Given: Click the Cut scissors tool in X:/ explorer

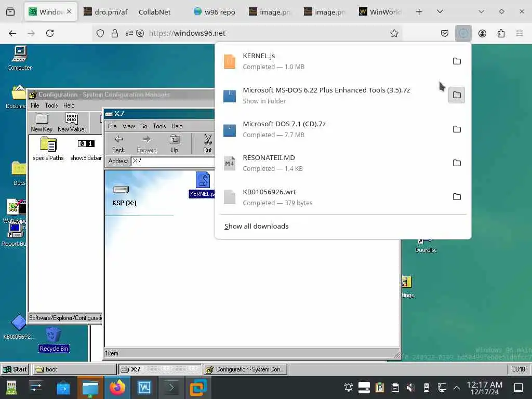Looking at the screenshot, I should tap(207, 143).
